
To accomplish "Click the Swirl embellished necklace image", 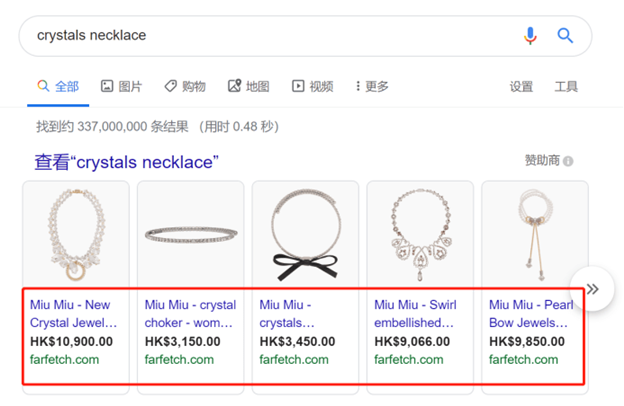I will (420, 235).
